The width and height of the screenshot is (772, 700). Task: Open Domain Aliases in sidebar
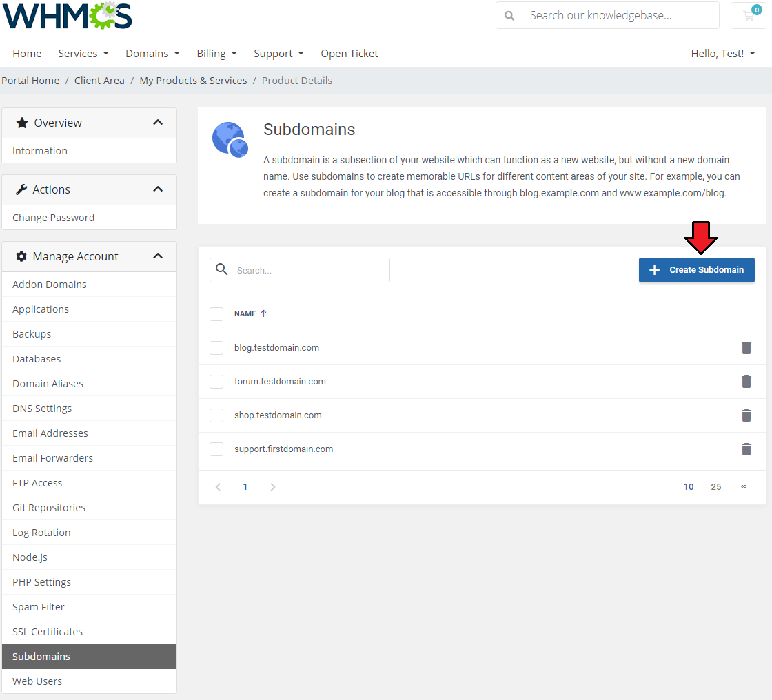[89, 384]
